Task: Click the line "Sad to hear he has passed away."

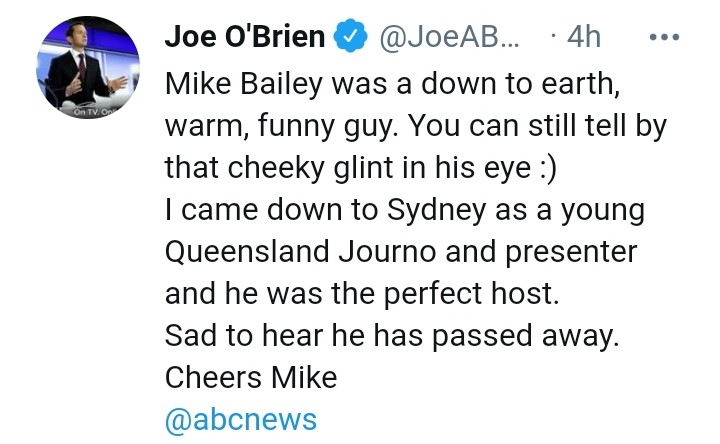Action: [x=392, y=338]
